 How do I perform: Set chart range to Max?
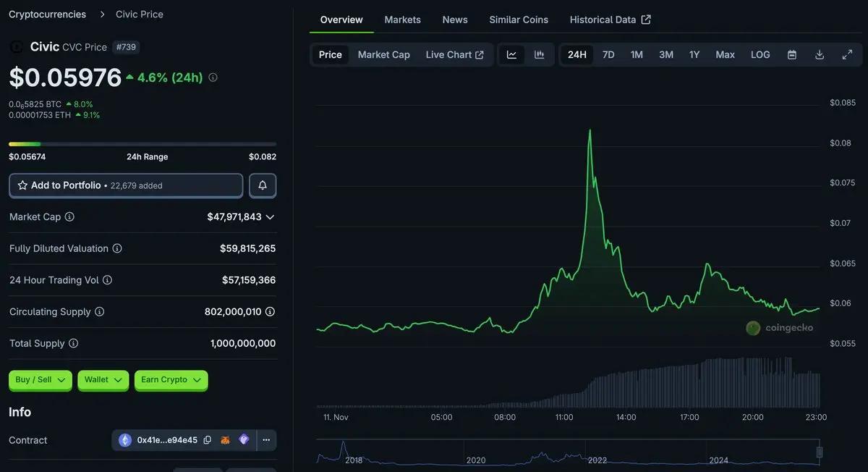726,55
